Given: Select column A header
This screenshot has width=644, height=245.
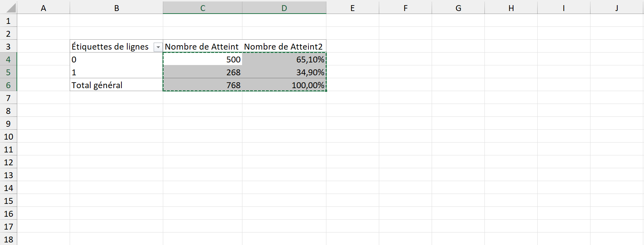Looking at the screenshot, I should tap(43, 8).
